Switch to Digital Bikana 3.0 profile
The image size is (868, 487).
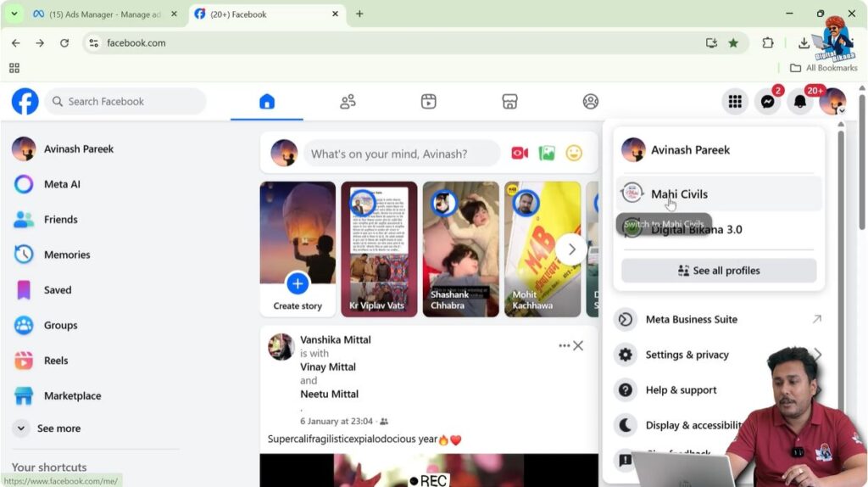(719, 229)
